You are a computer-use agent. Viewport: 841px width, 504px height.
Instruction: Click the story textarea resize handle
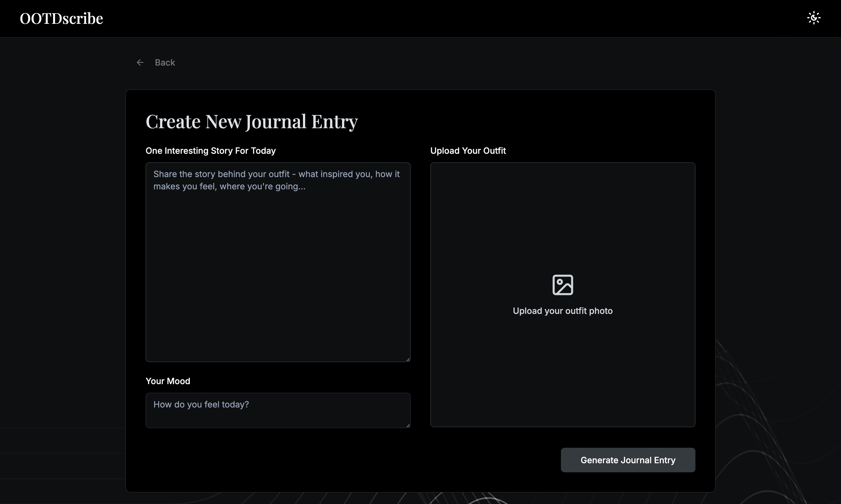coord(408,359)
